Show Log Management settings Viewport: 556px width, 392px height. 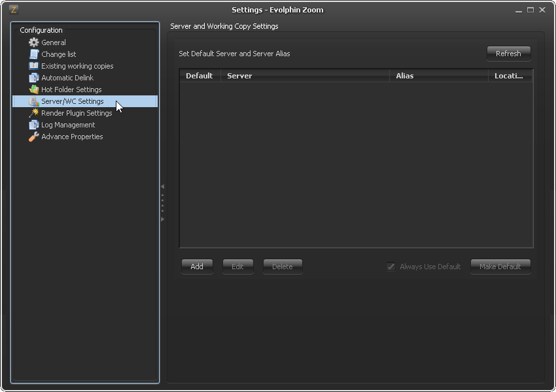(68, 125)
